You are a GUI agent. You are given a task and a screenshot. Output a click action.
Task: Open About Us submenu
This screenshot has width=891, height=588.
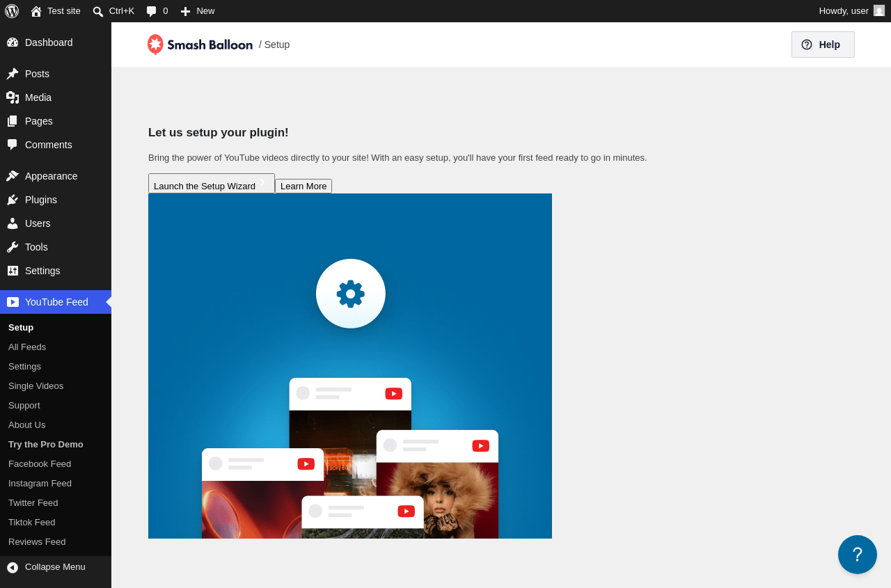pos(56,425)
